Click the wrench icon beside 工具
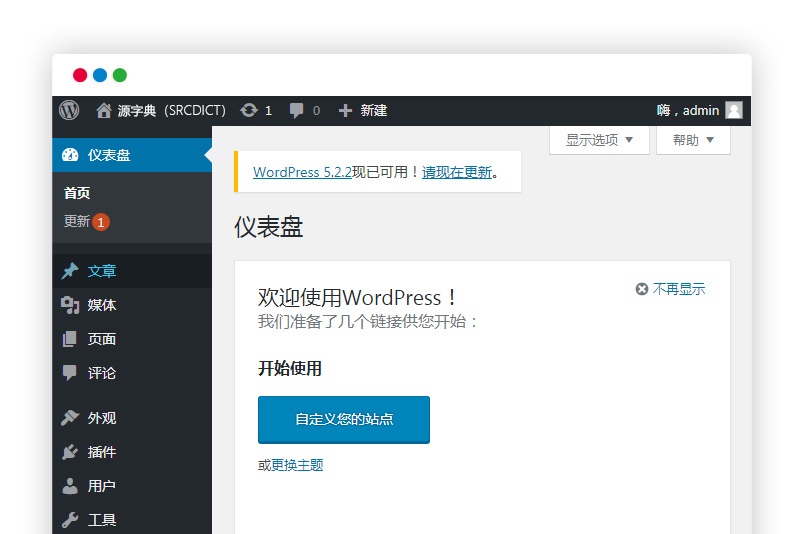Image resolution: width=800 pixels, height=534 pixels. pyautogui.click(x=70, y=520)
